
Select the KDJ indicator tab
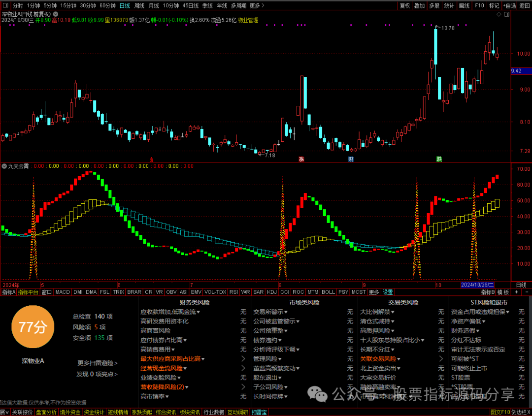pyautogui.click(x=272, y=292)
